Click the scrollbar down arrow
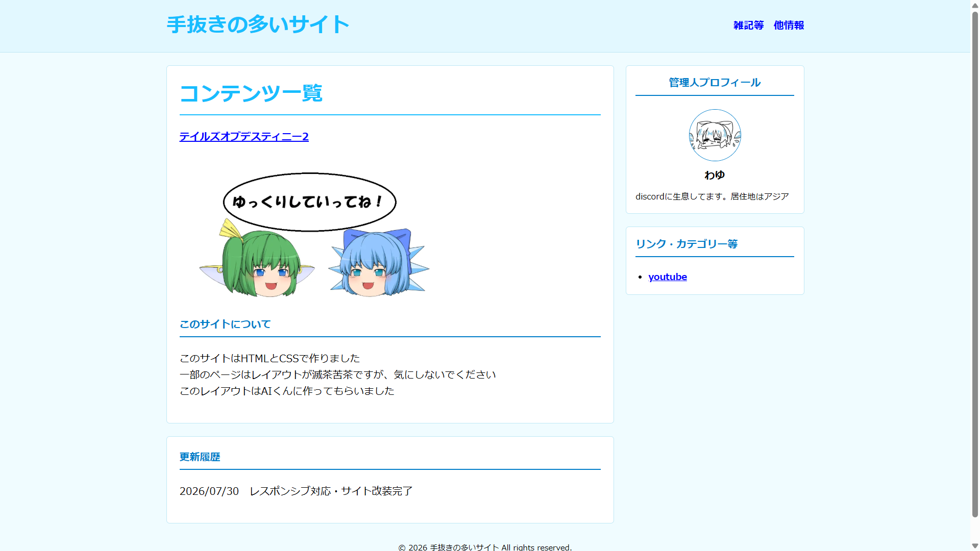 (975, 546)
